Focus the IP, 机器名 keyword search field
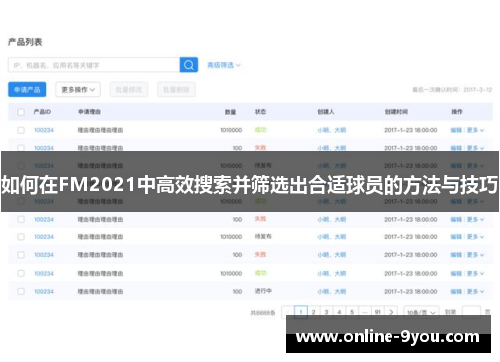 click(x=94, y=65)
